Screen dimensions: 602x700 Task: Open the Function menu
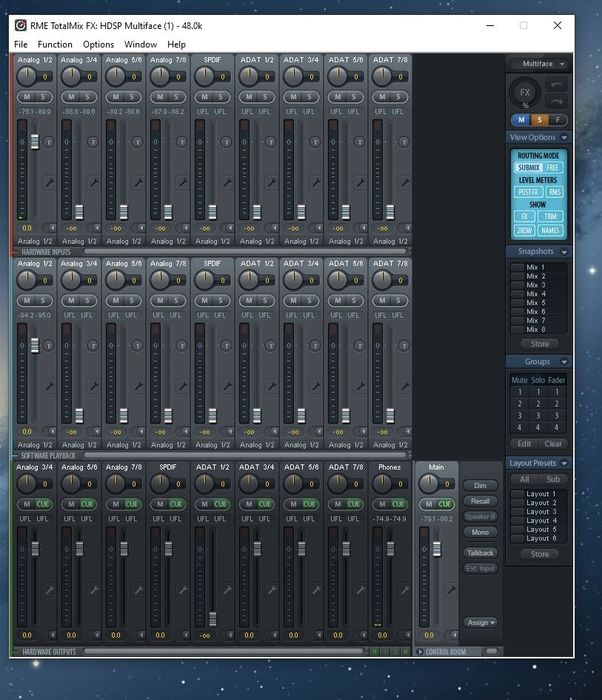pyautogui.click(x=55, y=45)
